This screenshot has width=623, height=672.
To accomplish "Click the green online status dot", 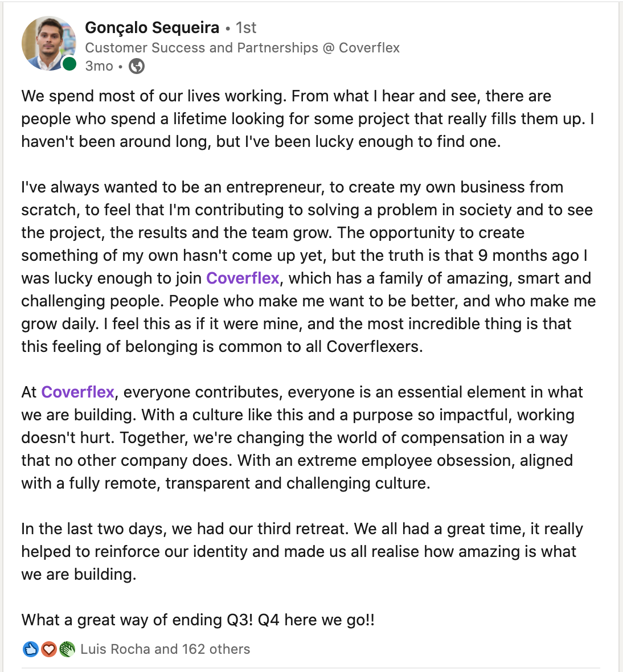I will (69, 64).
